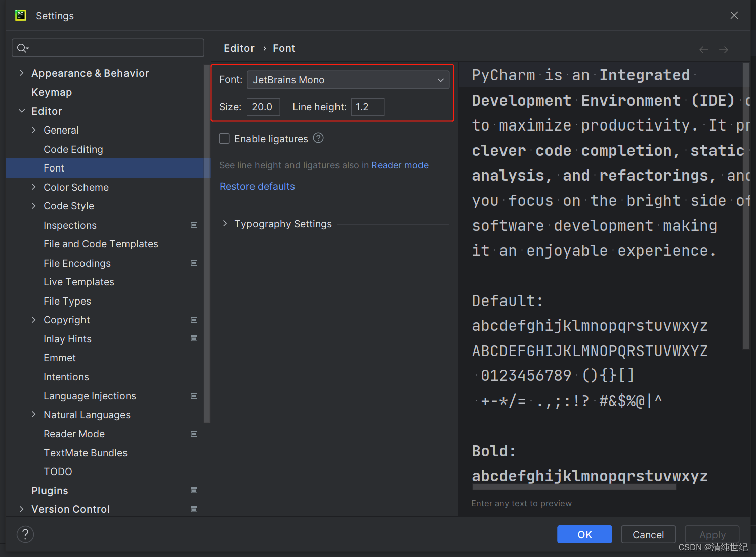The image size is (756, 557).
Task: Click the settings tree vertical scrollbar
Action: 206,243
